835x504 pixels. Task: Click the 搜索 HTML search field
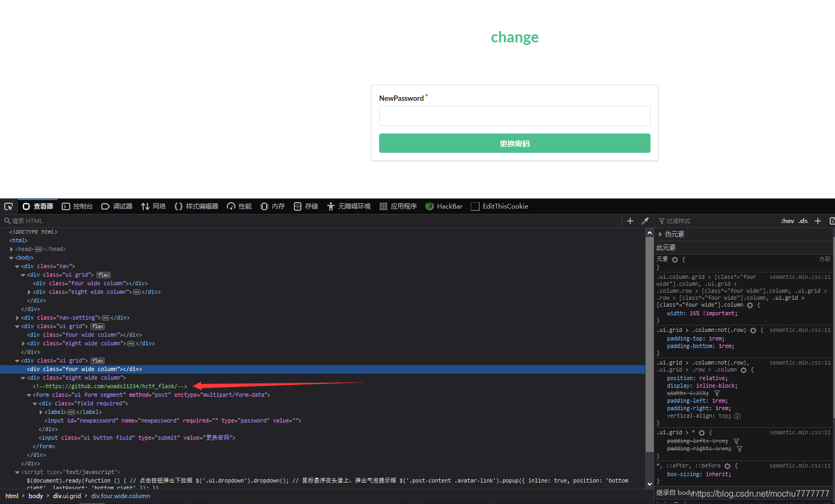click(x=311, y=221)
